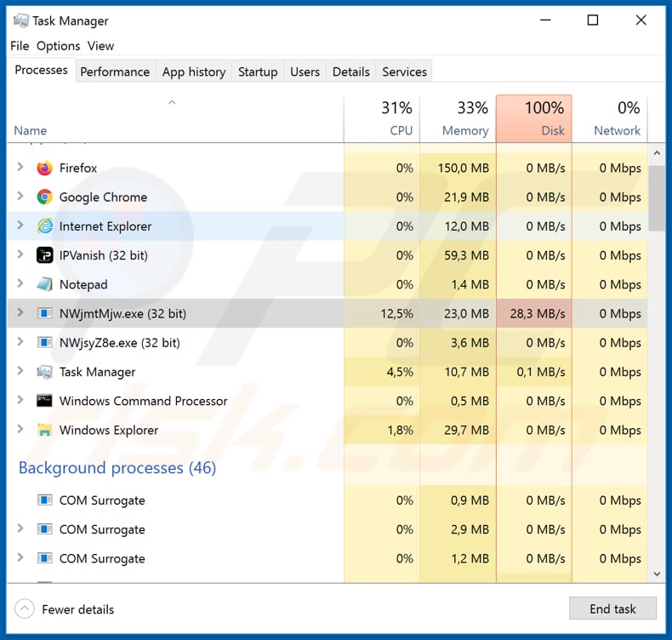Click the 21,9 MB Chrome memory value
The height and width of the screenshot is (640, 672).
pos(466,197)
